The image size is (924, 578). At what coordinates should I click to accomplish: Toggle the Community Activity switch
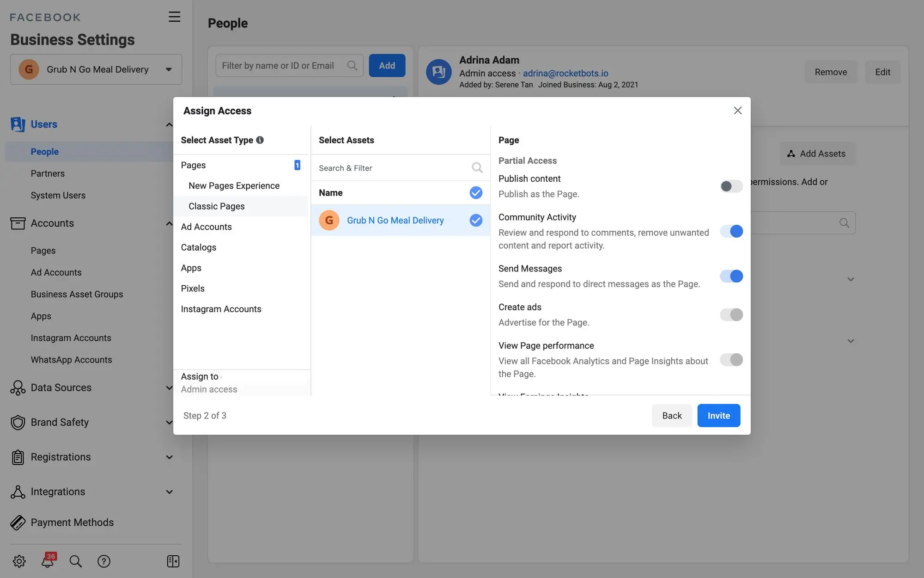point(731,231)
